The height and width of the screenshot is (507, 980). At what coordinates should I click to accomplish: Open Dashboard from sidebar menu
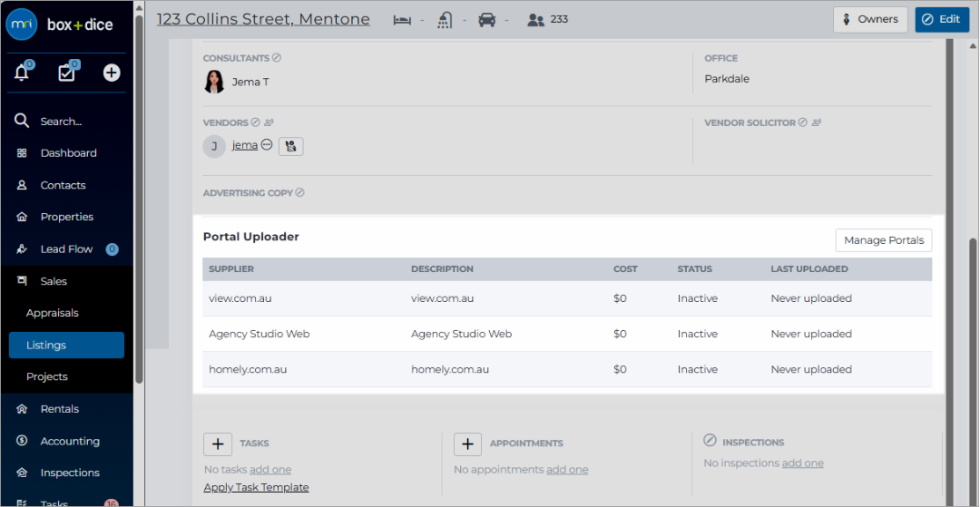click(67, 153)
